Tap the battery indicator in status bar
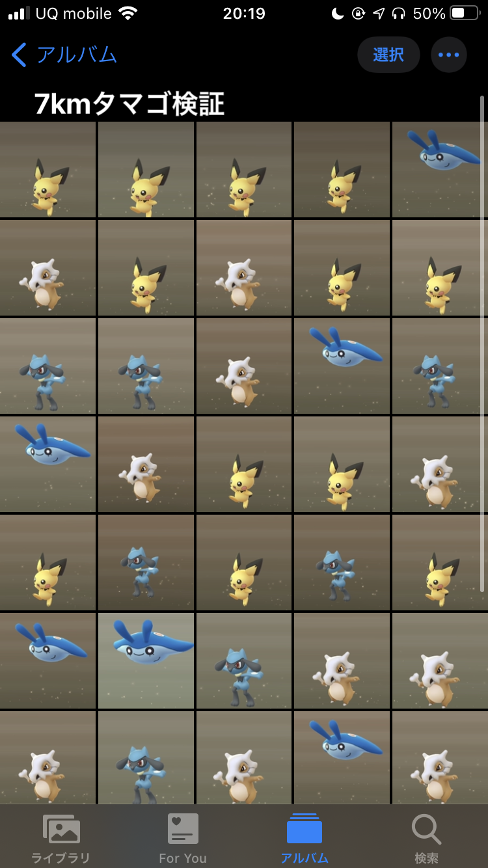This screenshot has width=488, height=868. pyautogui.click(x=465, y=14)
